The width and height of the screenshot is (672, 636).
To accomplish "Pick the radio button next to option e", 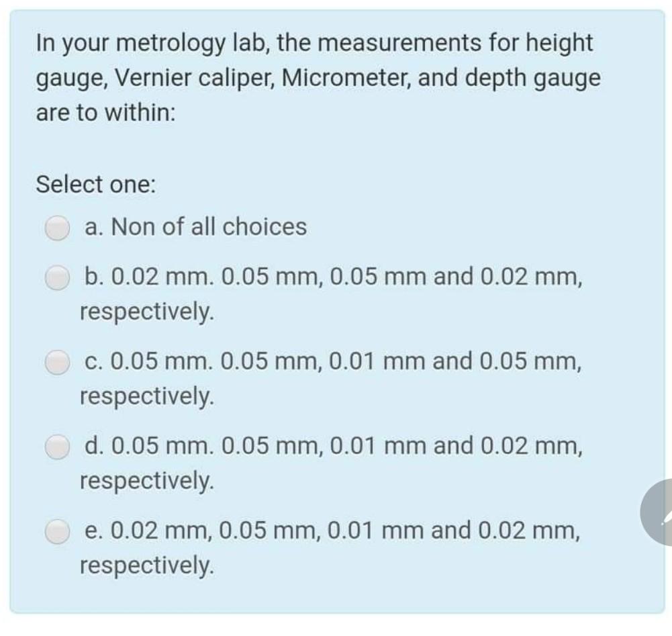I will (x=57, y=532).
